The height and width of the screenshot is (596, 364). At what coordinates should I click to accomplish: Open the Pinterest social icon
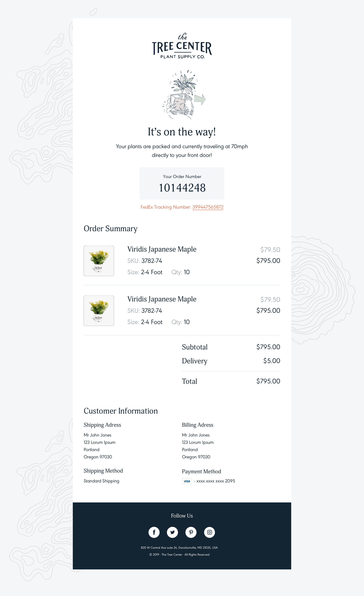[191, 532]
